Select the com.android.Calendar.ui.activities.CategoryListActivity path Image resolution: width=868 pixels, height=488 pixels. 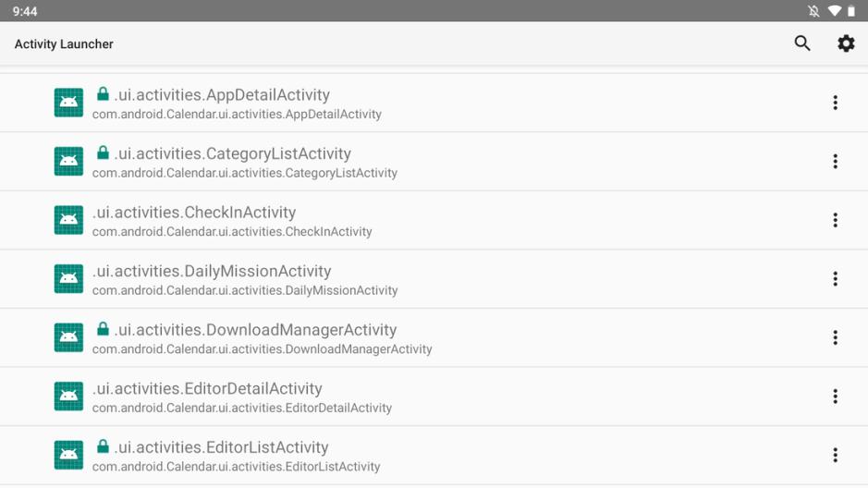click(x=245, y=173)
